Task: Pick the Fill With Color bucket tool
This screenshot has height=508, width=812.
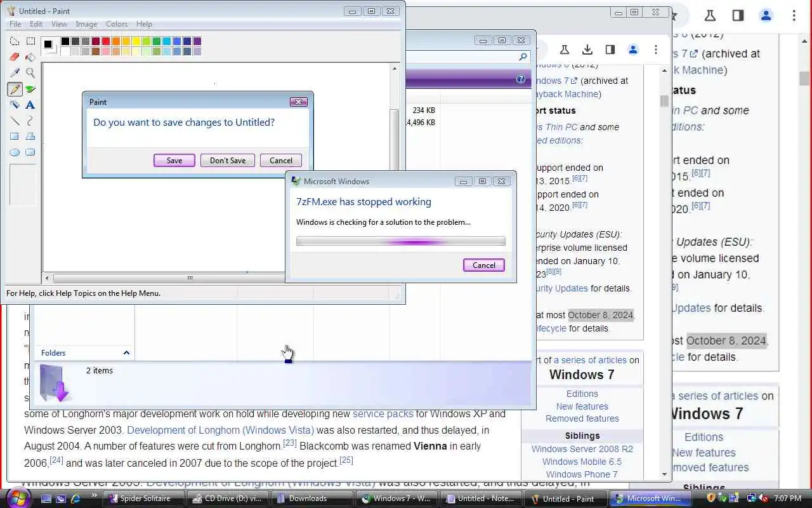Action: [x=30, y=57]
